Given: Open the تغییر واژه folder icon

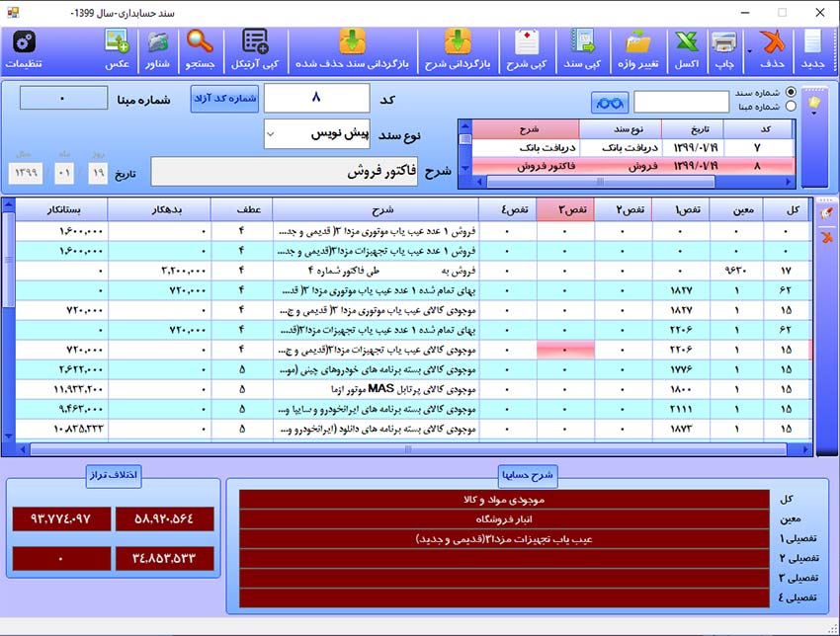Looking at the screenshot, I should (637, 41).
